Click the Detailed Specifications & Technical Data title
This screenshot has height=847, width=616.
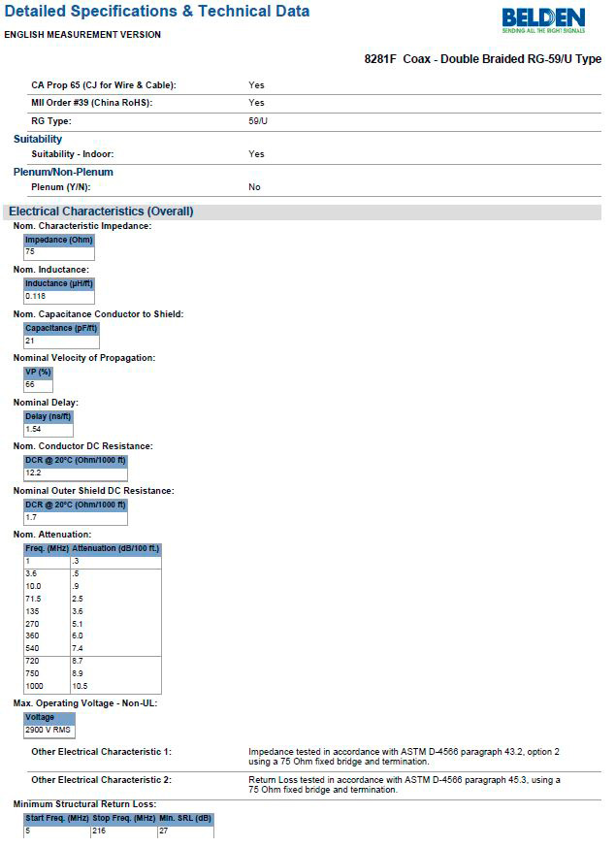pos(157,12)
